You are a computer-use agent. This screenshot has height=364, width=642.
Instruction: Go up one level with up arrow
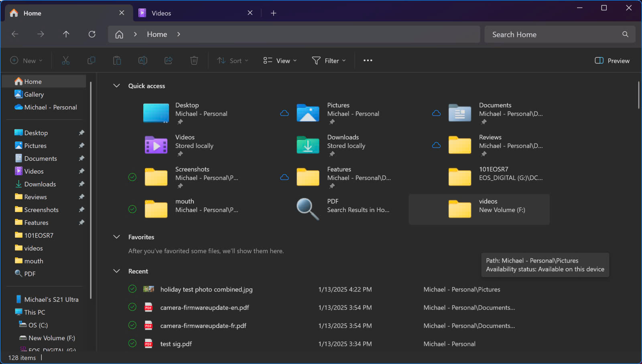pos(66,34)
